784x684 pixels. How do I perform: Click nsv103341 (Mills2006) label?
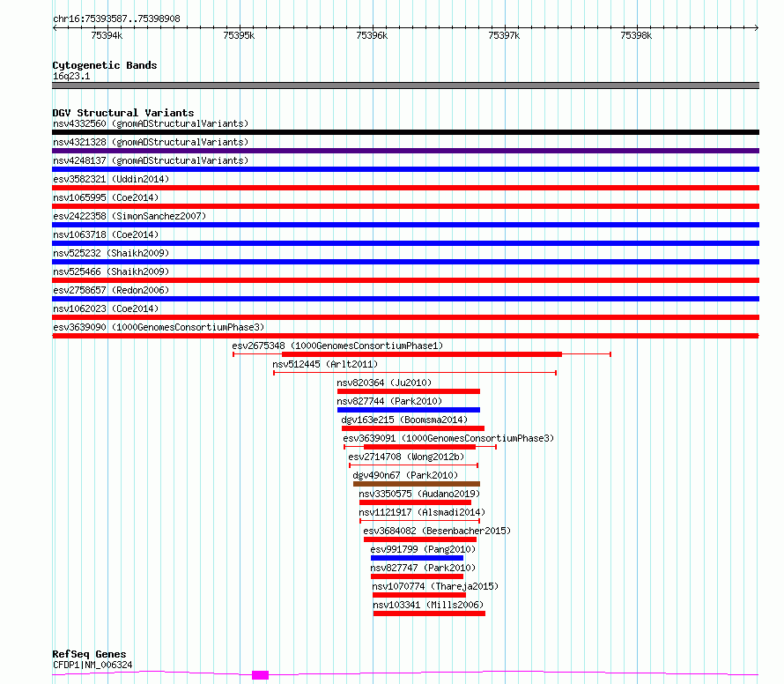(x=428, y=605)
